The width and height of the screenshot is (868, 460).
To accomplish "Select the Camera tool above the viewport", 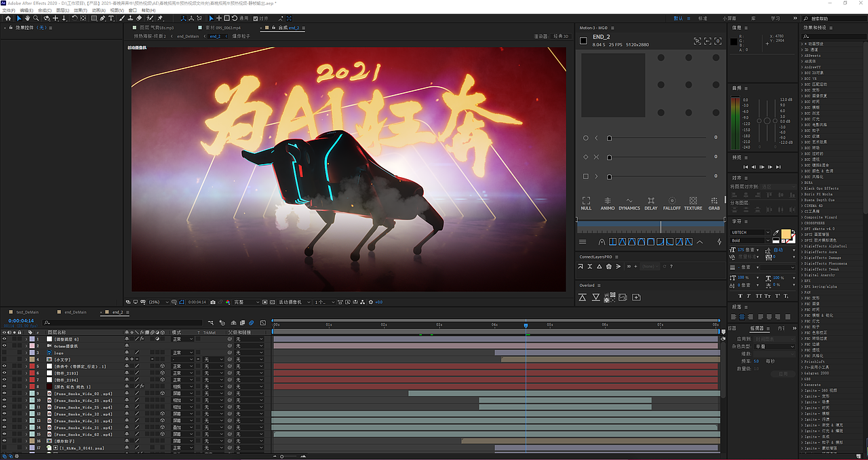I will pyautogui.click(x=46, y=18).
